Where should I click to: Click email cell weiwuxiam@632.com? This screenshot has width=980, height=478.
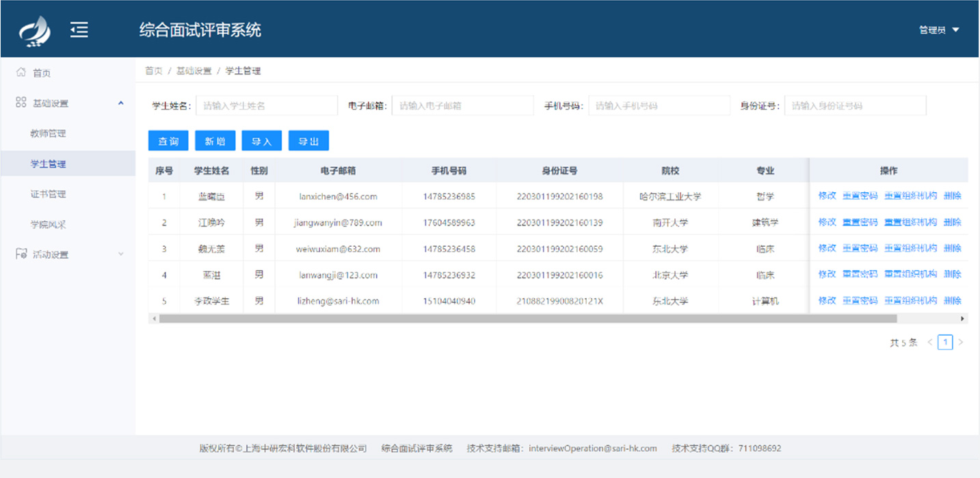click(338, 249)
